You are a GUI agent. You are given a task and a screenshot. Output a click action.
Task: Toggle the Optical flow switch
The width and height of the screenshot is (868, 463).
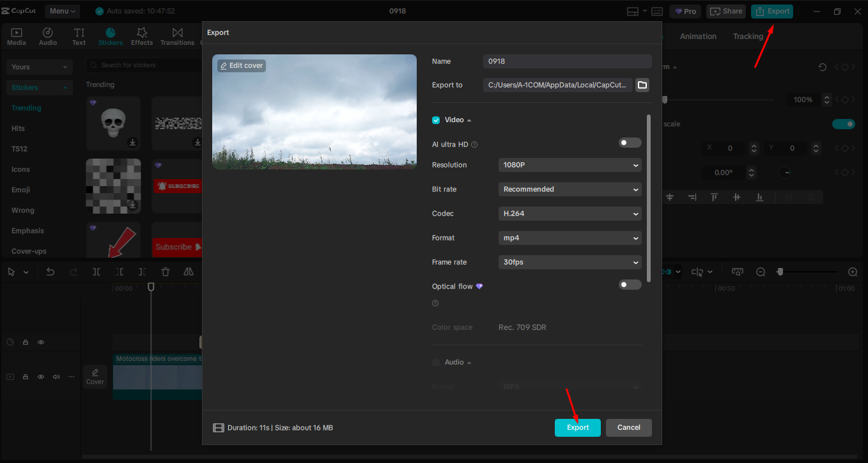point(630,285)
